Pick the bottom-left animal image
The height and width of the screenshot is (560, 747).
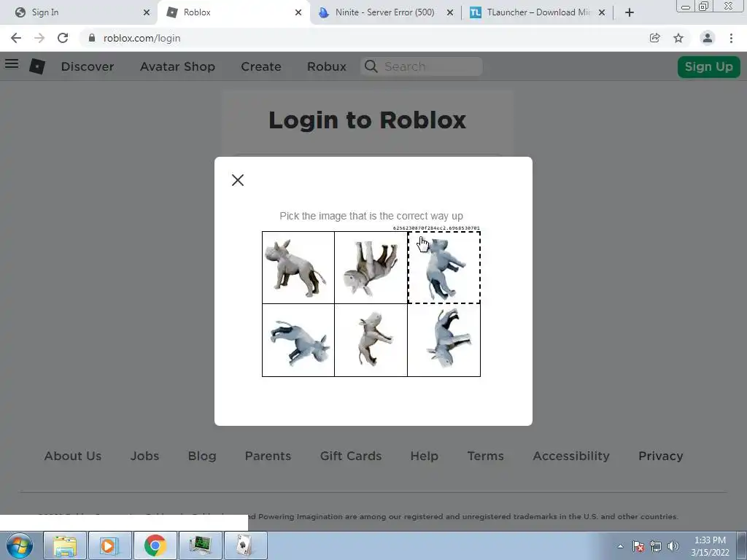(x=298, y=340)
